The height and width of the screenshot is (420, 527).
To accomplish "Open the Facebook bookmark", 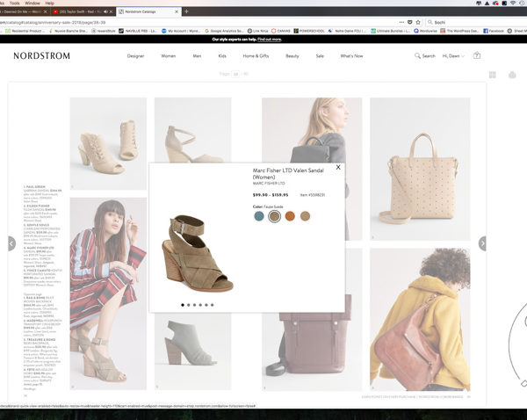I will click(x=494, y=31).
